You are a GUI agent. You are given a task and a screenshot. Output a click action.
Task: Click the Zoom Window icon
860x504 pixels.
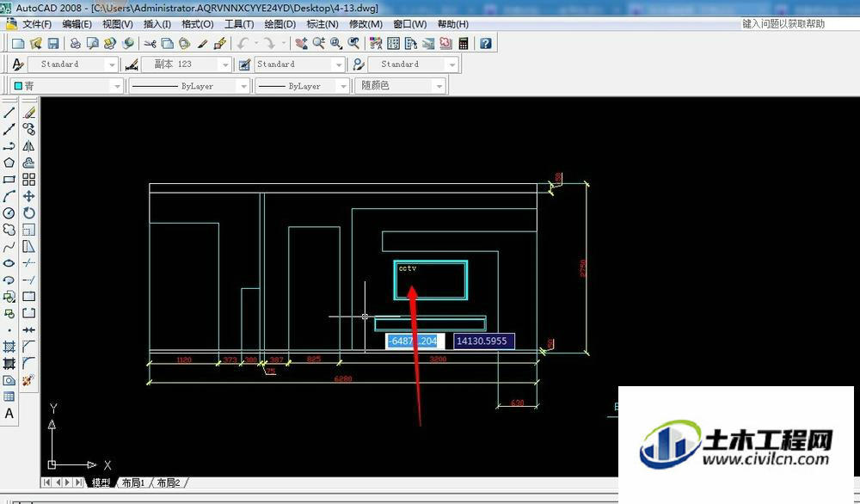(336, 43)
